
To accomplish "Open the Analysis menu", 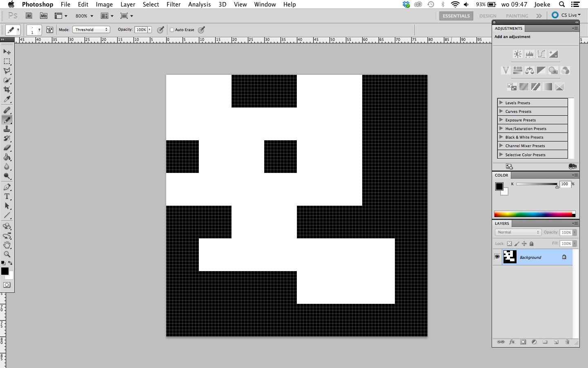I will [x=199, y=4].
